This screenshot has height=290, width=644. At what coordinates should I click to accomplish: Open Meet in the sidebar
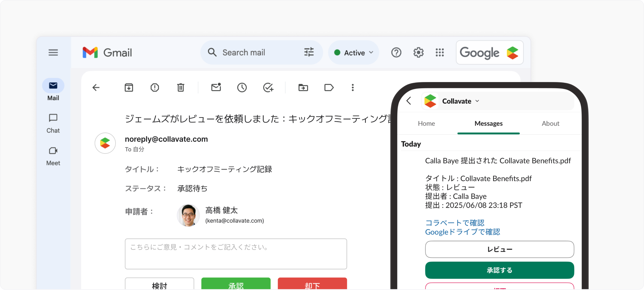pyautogui.click(x=53, y=156)
